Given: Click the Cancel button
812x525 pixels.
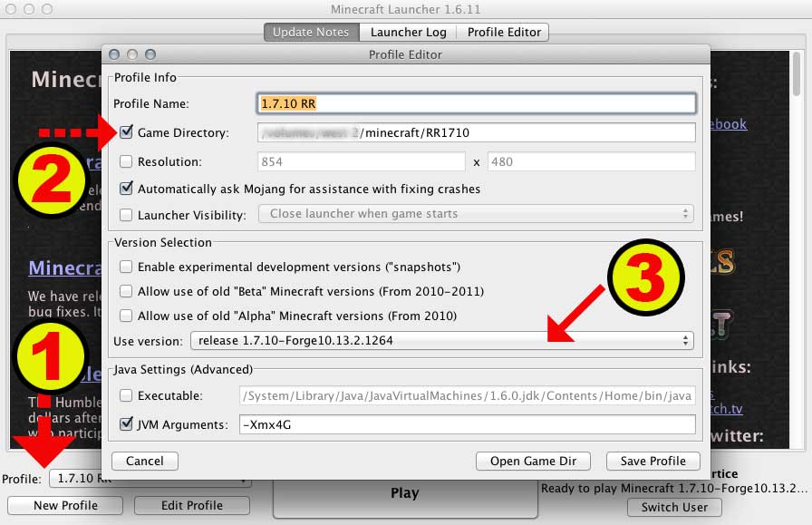Looking at the screenshot, I should click(x=145, y=461).
